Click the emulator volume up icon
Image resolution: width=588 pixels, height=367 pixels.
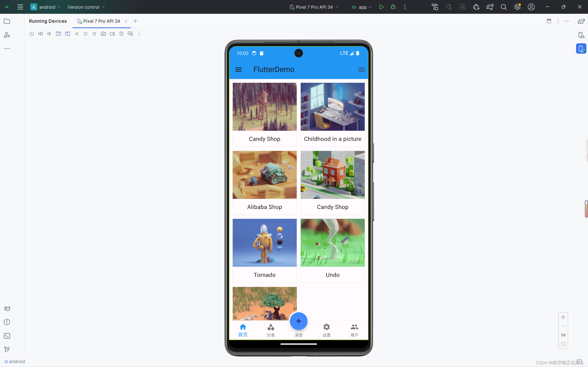tap(40, 34)
